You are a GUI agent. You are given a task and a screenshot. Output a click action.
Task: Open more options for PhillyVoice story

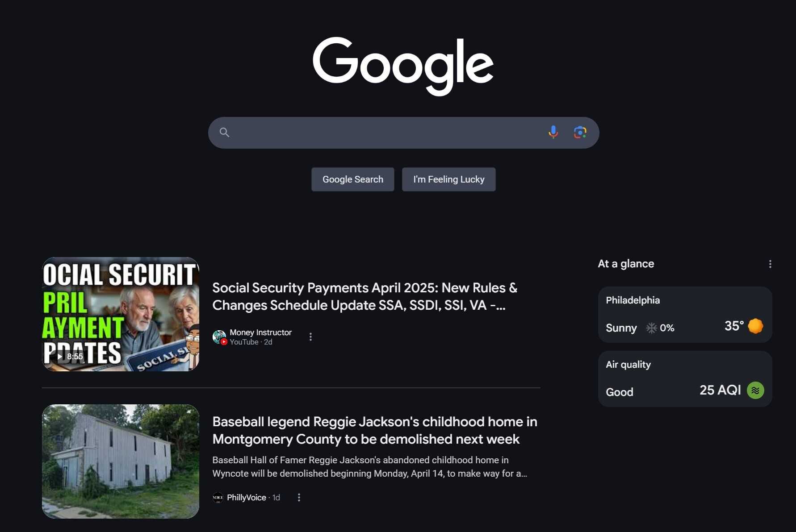[299, 497]
